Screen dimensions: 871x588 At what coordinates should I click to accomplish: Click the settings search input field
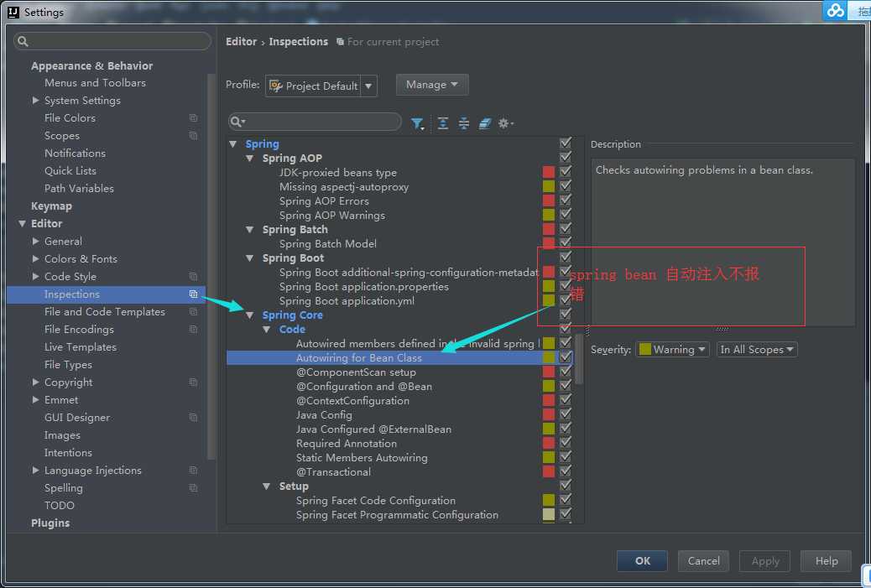(112, 41)
